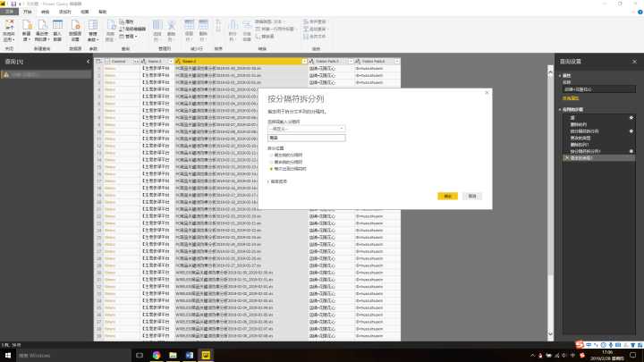Viewport: 644px width, 362px height.
Task: Select the 删除的列1 applied step
Action: pos(580,145)
